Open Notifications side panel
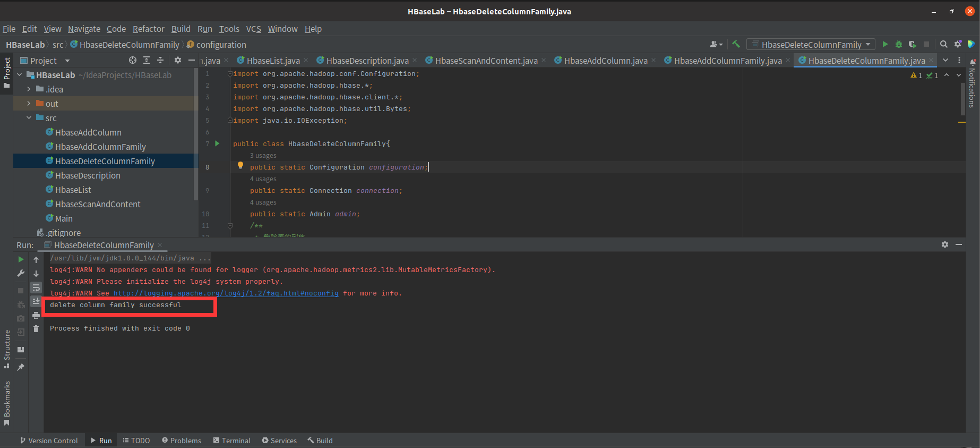 (972, 83)
